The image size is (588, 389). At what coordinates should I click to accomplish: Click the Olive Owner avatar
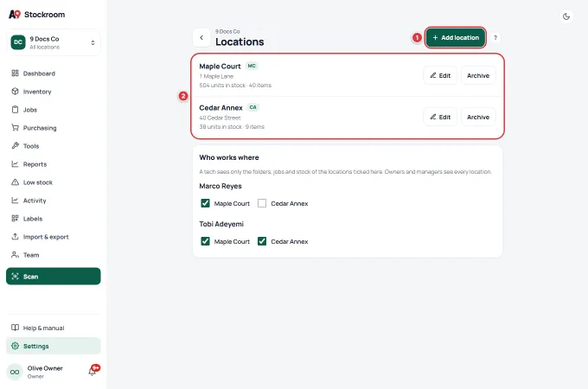(15, 372)
